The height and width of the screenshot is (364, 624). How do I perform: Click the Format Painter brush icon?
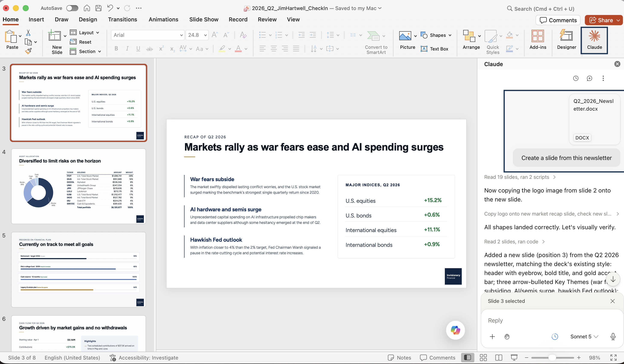tap(28, 51)
